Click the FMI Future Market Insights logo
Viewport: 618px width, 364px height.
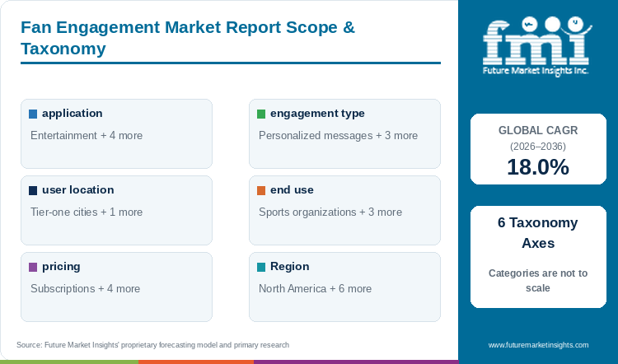coord(536,46)
